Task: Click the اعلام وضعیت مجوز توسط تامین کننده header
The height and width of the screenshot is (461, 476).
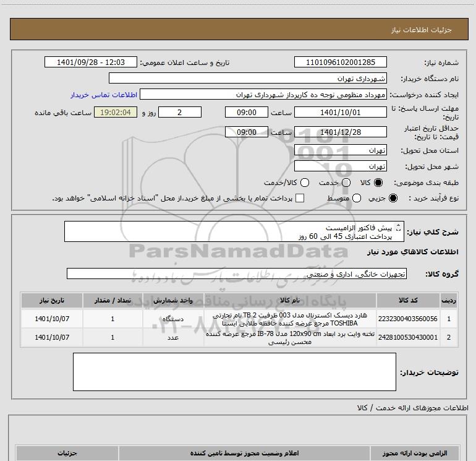Action: [244, 453]
